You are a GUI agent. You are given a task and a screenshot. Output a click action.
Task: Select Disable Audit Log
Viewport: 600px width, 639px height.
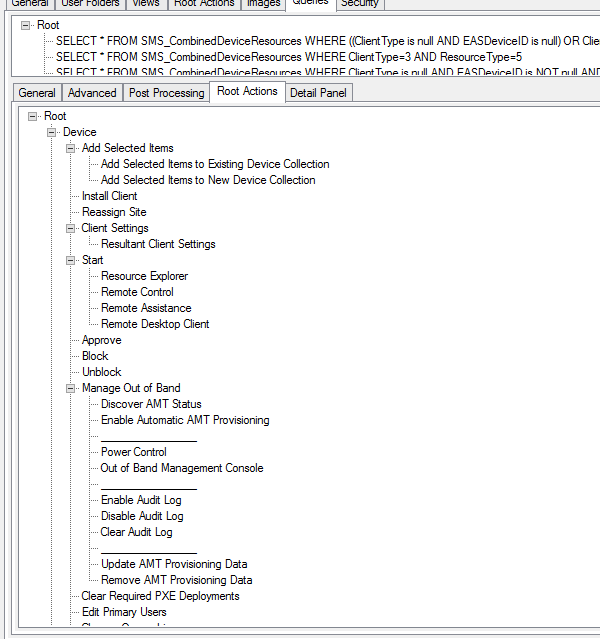pos(142,516)
